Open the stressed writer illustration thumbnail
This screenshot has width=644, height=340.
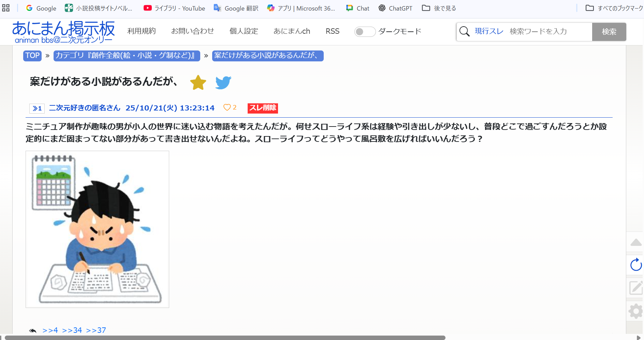coord(97,229)
